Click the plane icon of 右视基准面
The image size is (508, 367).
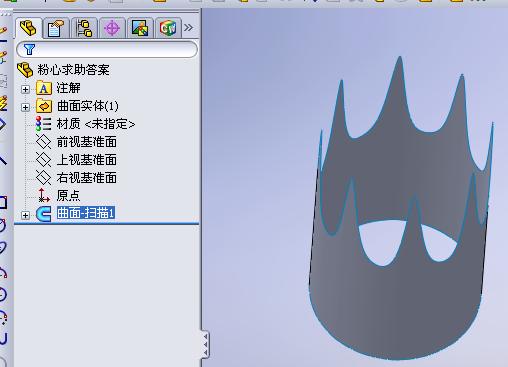(x=44, y=178)
